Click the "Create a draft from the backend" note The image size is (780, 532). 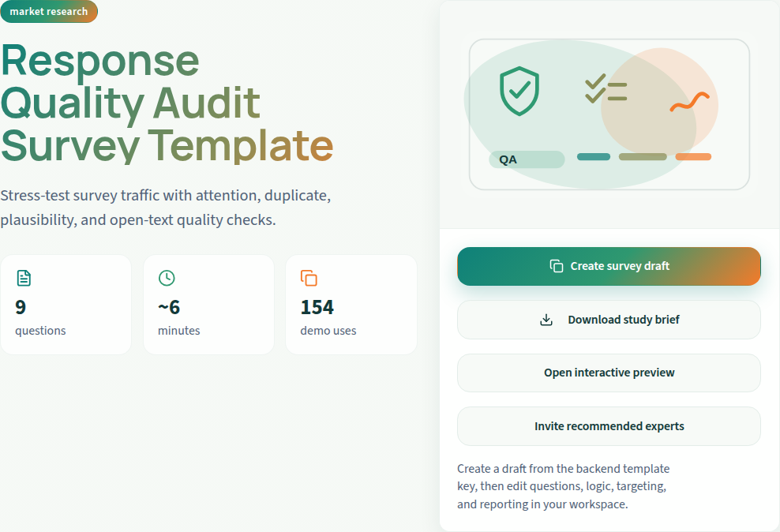[563, 486]
